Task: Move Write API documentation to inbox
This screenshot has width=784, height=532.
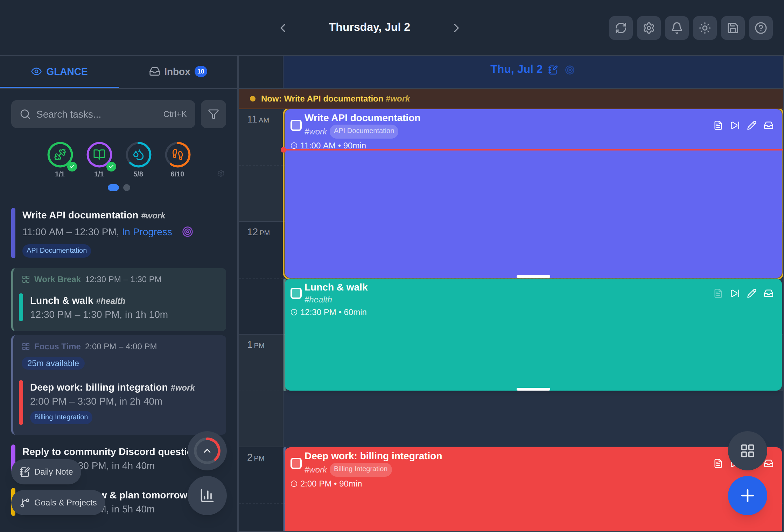Action: [769, 125]
